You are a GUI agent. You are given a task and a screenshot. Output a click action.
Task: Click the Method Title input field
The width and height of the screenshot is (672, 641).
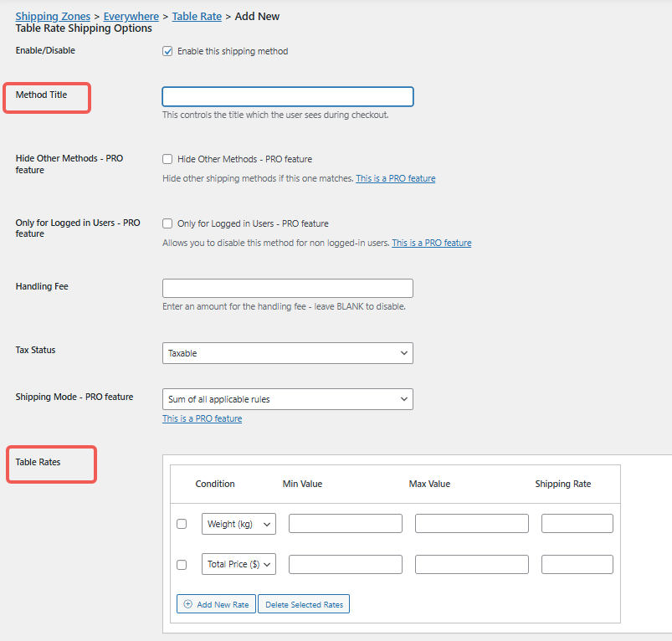coord(287,96)
